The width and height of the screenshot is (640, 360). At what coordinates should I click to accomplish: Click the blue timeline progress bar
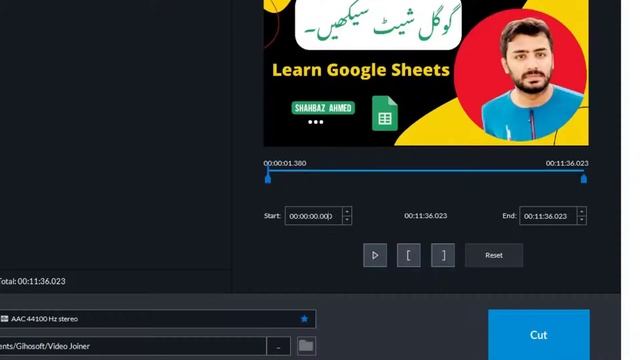click(426, 171)
